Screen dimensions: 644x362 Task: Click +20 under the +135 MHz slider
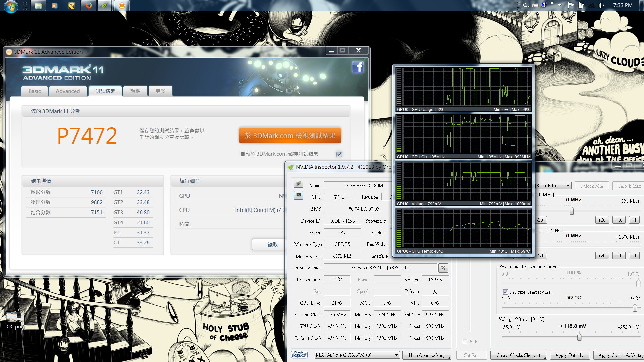[x=602, y=220]
